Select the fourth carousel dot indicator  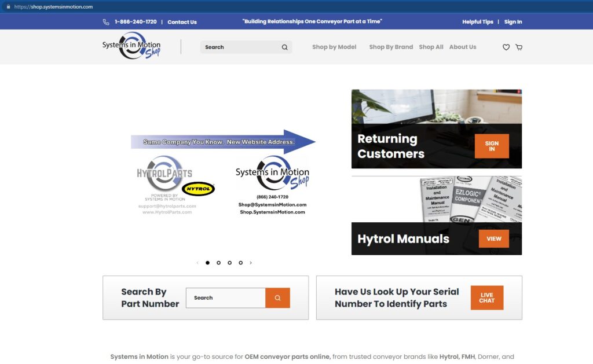(x=241, y=263)
